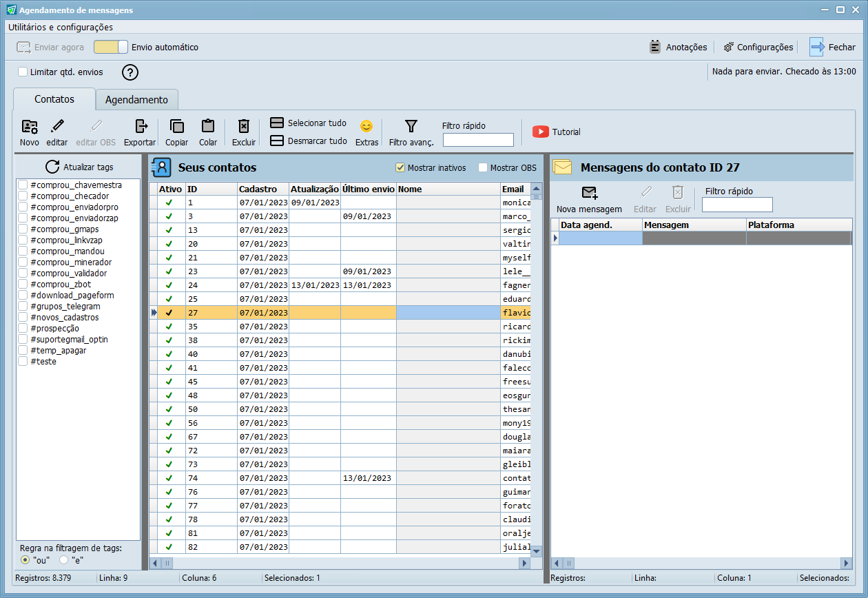Sort by the Cadastro column header
This screenshot has width=868, height=598.
tap(263, 189)
